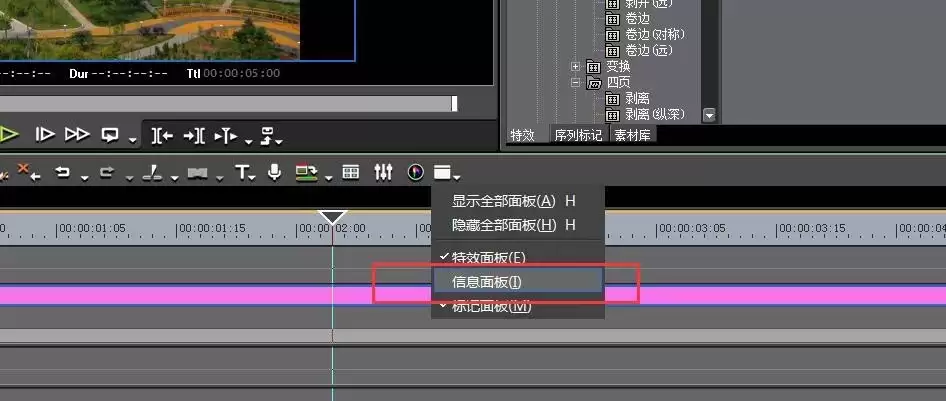The height and width of the screenshot is (401, 946).
Task: Click the voice-over microphone icon
Action: [275, 172]
